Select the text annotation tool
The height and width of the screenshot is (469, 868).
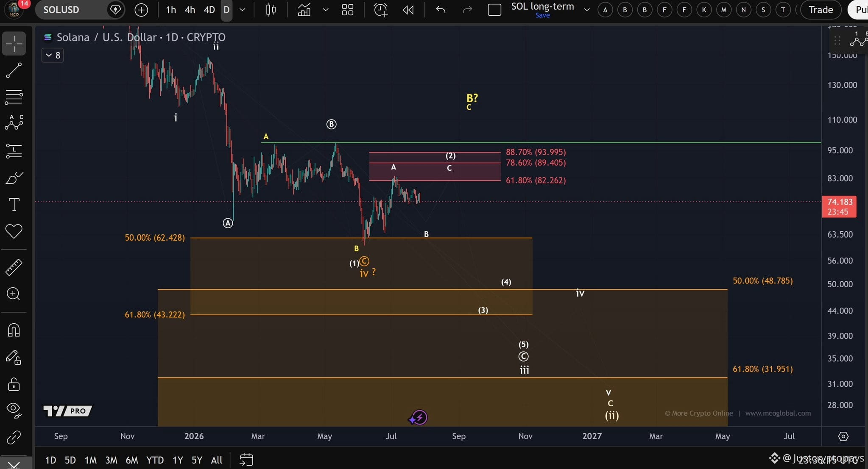pyautogui.click(x=14, y=205)
